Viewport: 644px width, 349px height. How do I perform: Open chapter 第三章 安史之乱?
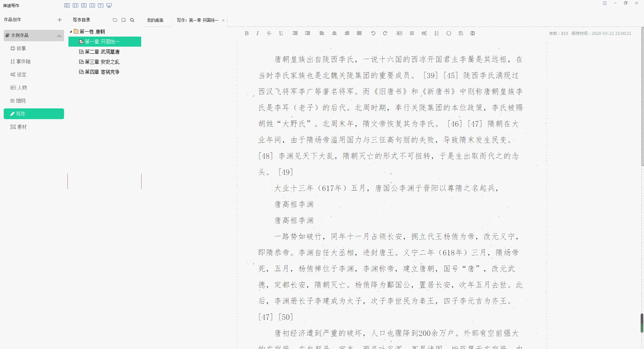click(102, 62)
